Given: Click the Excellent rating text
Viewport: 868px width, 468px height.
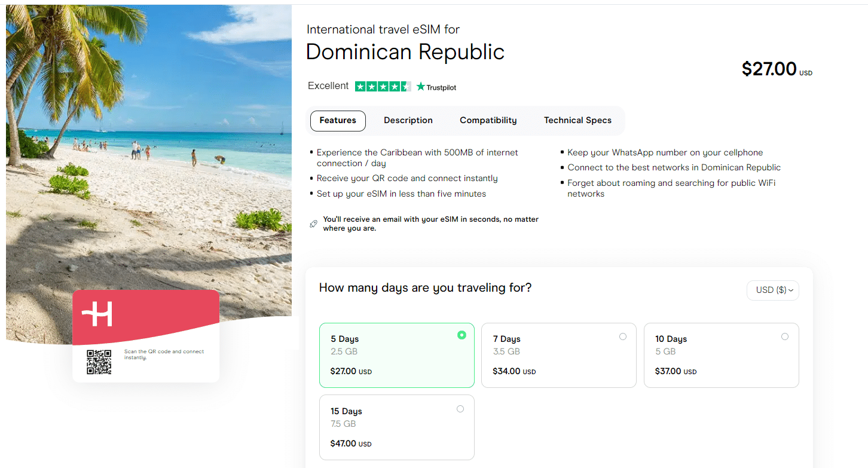Looking at the screenshot, I should tap(328, 85).
